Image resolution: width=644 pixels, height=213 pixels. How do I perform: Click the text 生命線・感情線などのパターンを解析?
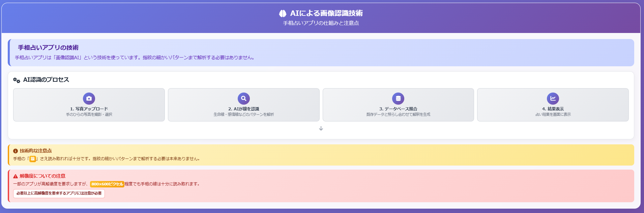pyautogui.click(x=244, y=115)
